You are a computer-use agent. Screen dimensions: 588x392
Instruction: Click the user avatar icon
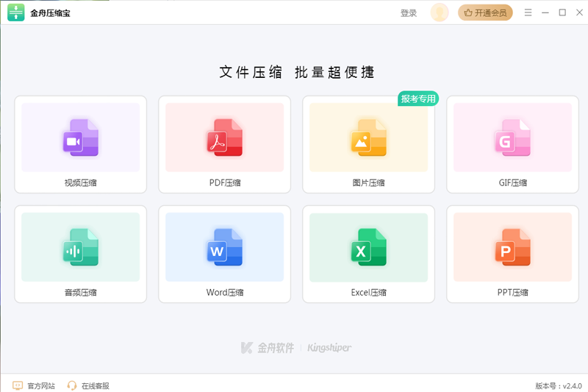tap(440, 13)
